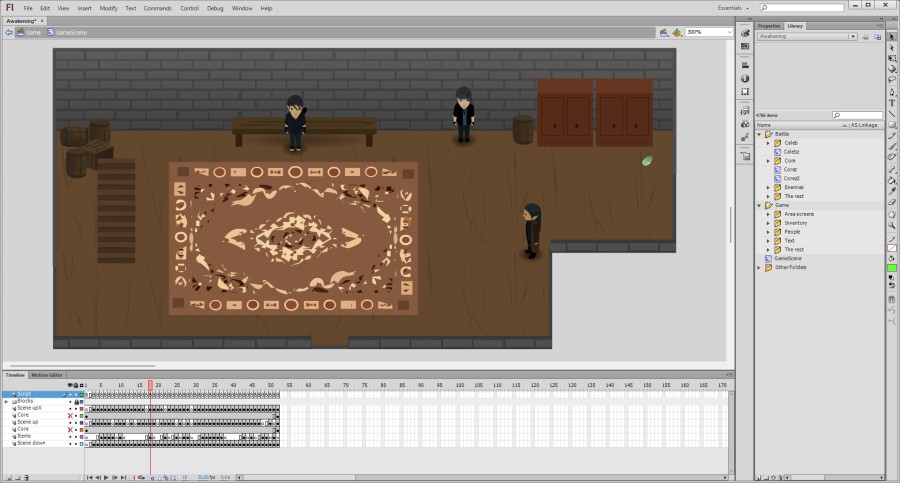The height and width of the screenshot is (483, 900).
Task: Select the Free Transform tool
Action: point(892,58)
